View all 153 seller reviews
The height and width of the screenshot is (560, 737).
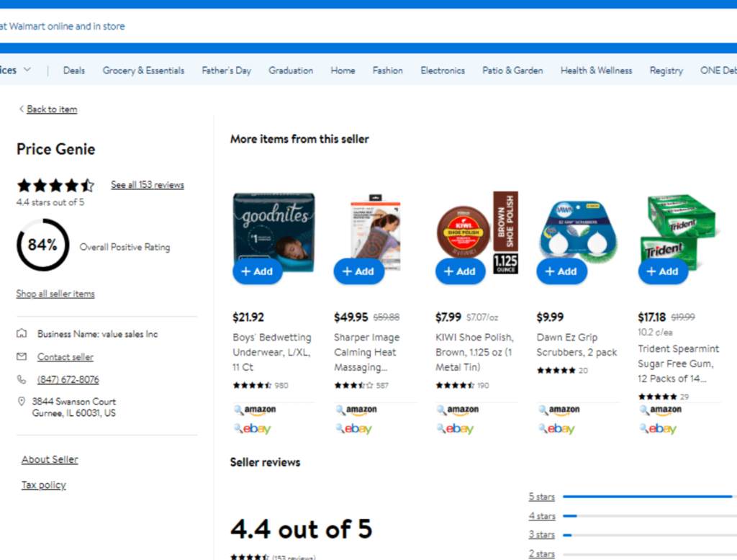click(148, 185)
